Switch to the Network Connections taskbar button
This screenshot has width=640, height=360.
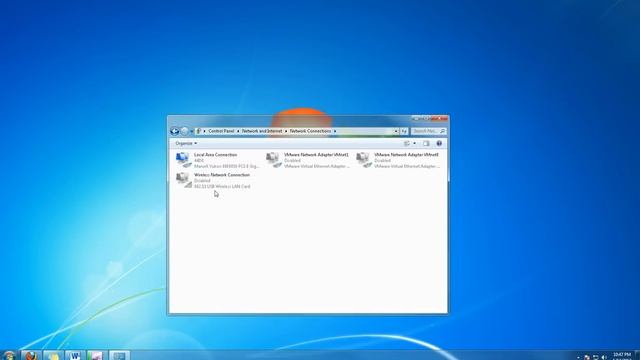tap(119, 356)
